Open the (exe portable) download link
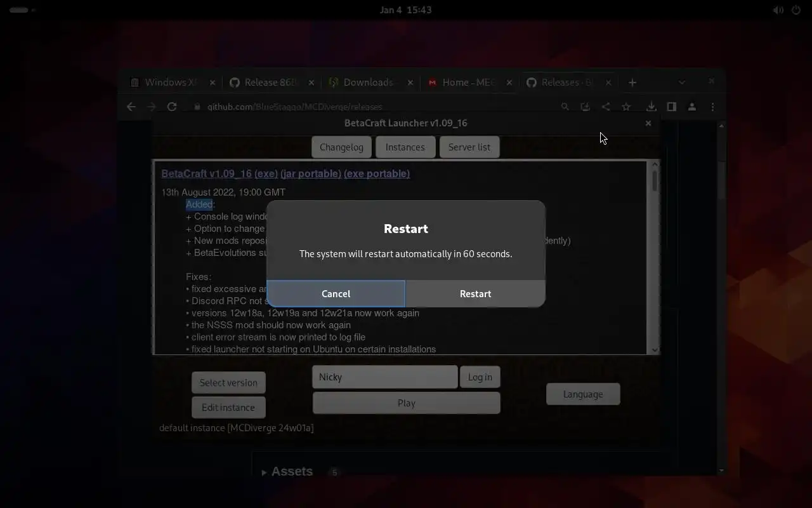Image resolution: width=812 pixels, height=508 pixels. (377, 173)
